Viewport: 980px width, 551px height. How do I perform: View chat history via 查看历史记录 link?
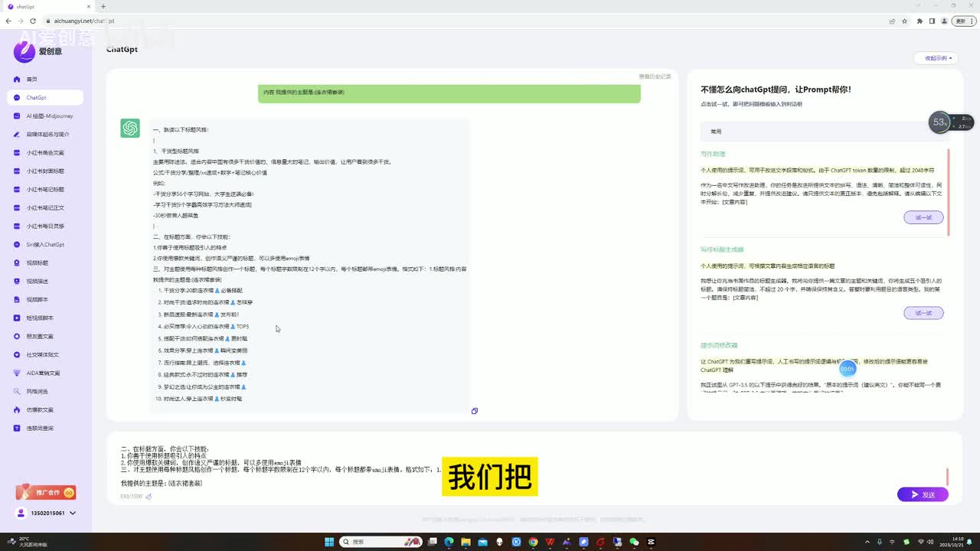(x=655, y=77)
